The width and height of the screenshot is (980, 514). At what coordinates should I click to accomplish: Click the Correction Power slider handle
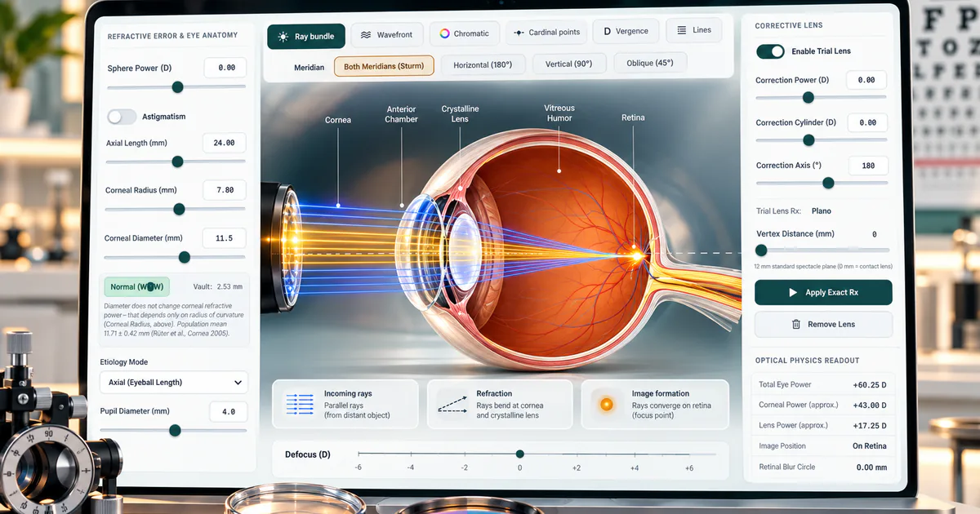click(x=808, y=97)
